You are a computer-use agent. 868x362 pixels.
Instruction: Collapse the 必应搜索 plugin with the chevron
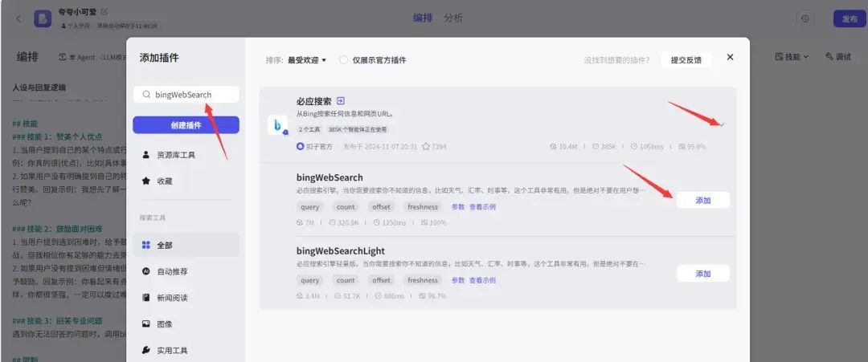[722, 125]
